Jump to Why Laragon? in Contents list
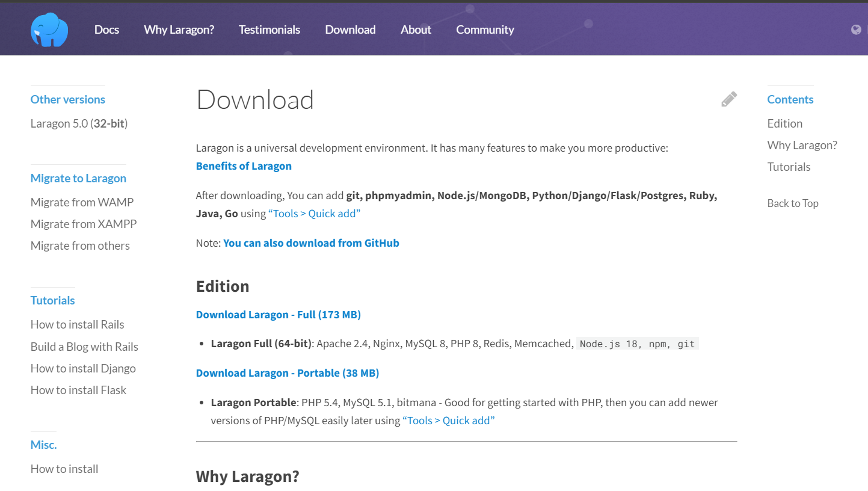The image size is (868, 491). pos(802,145)
